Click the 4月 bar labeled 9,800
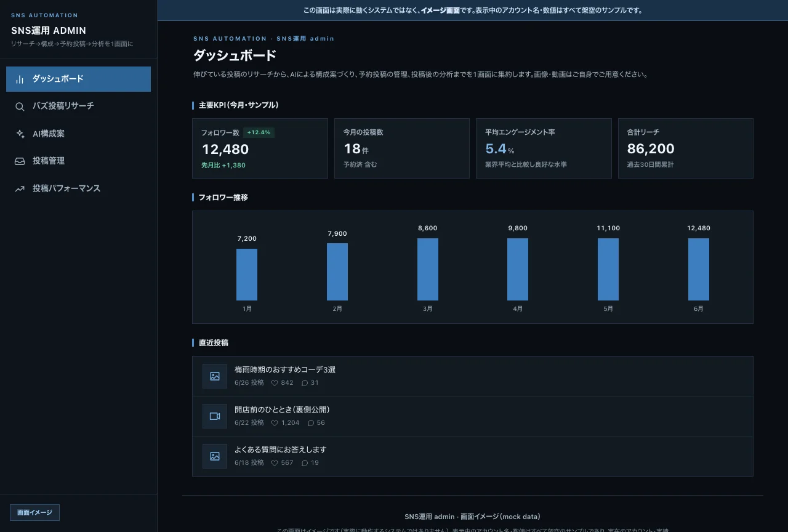This screenshot has height=532, width=788. [x=518, y=269]
